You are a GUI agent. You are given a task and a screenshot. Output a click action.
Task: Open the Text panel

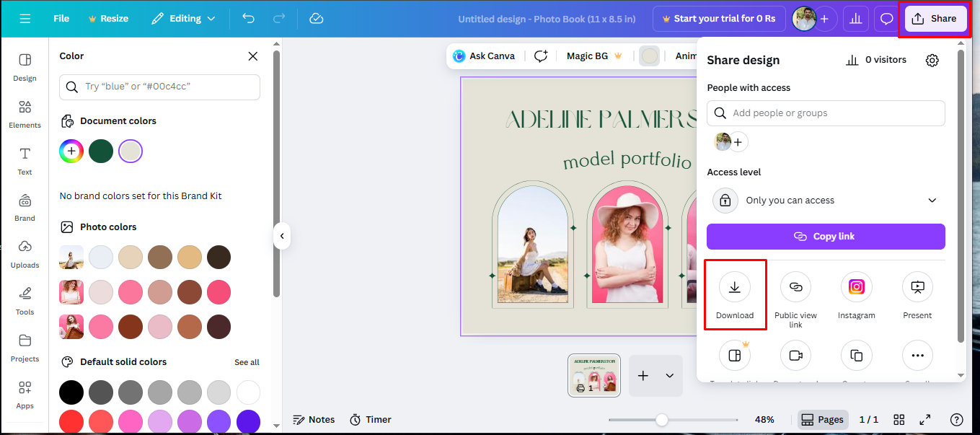pyautogui.click(x=24, y=161)
